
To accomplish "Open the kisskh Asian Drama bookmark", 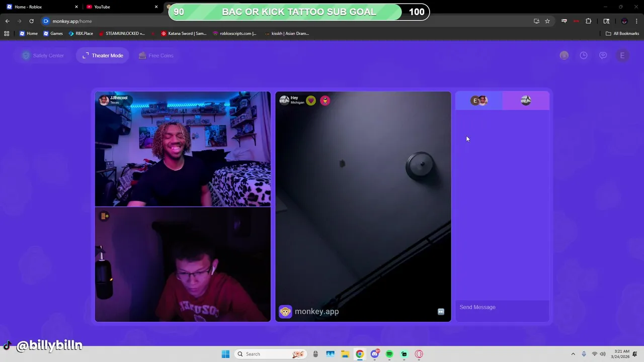I will tap(287, 34).
